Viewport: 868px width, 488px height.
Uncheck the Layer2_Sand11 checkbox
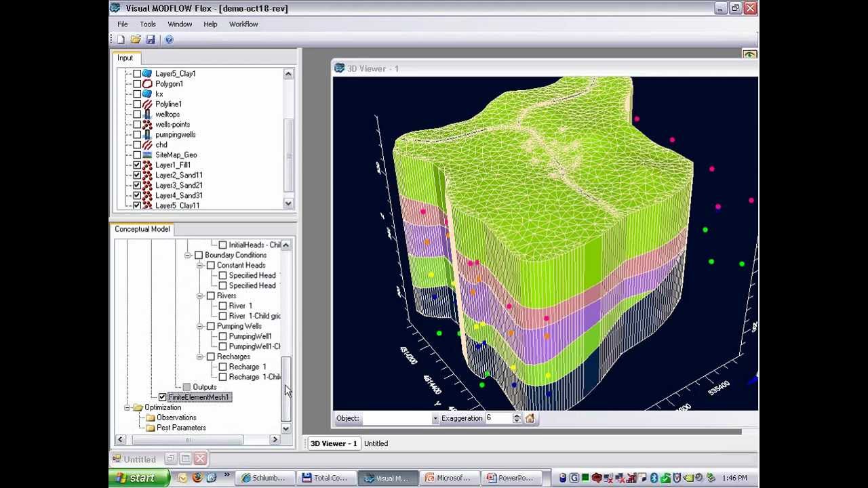pyautogui.click(x=137, y=176)
